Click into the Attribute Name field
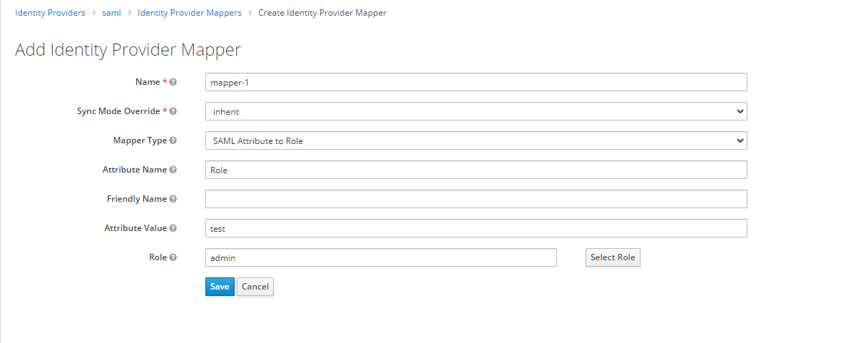 [x=476, y=170]
